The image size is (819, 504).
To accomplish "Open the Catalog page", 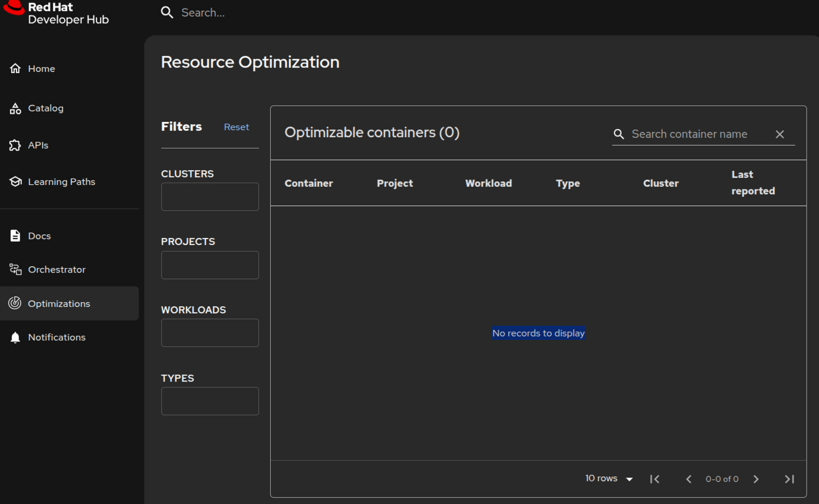I will click(45, 108).
